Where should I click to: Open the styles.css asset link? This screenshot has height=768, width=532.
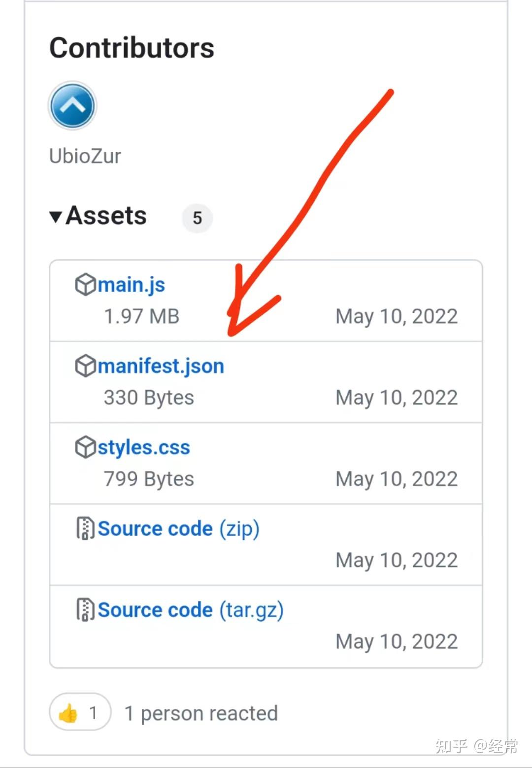point(143,447)
